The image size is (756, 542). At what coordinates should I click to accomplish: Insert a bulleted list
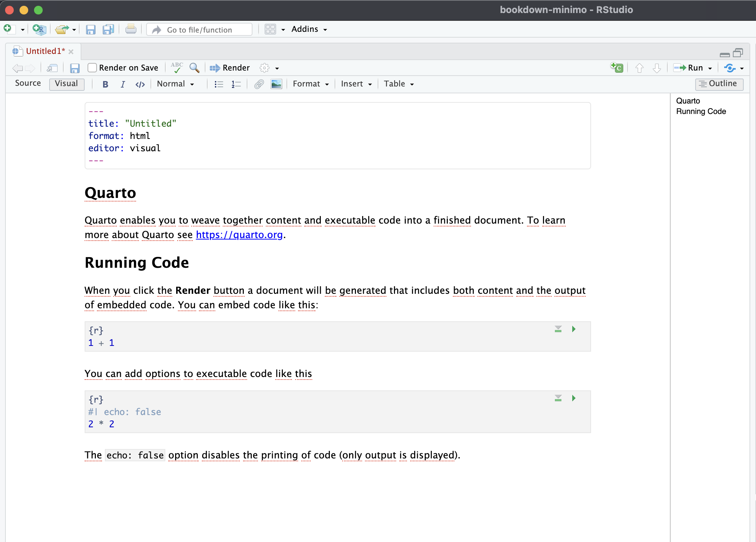(x=218, y=84)
